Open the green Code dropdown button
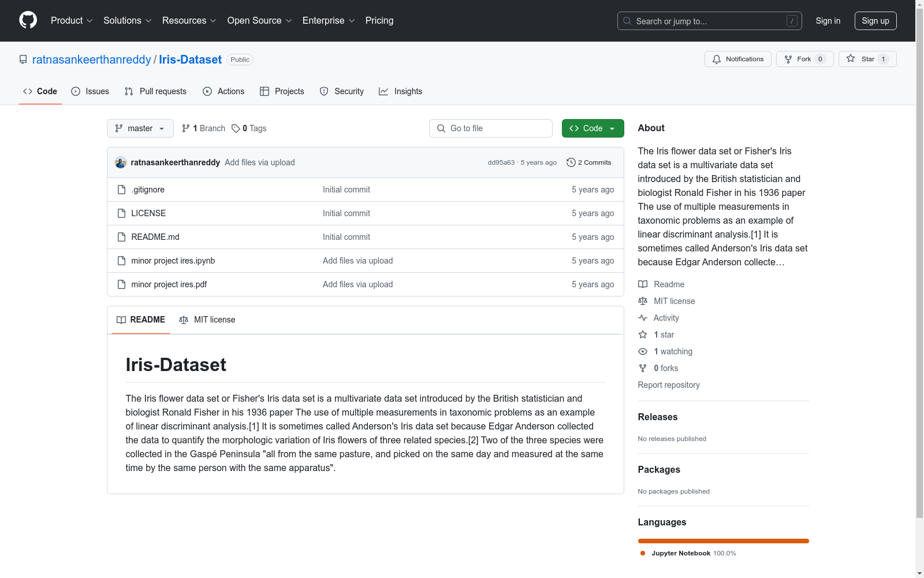 point(593,128)
